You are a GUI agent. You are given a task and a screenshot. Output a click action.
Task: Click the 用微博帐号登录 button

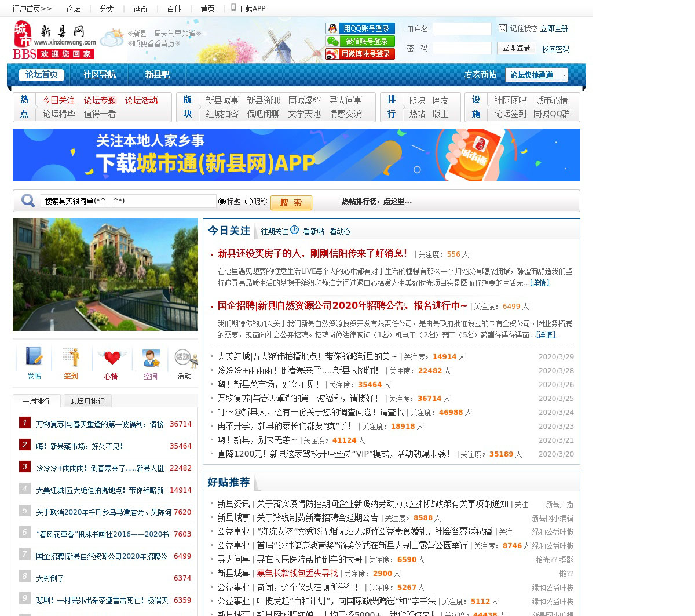point(360,54)
